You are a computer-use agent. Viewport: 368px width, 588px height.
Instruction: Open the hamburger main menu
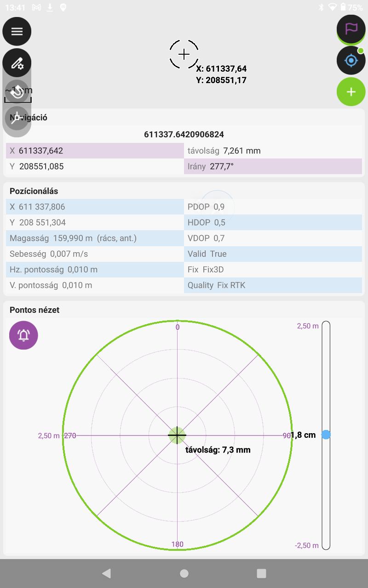pos(17,31)
